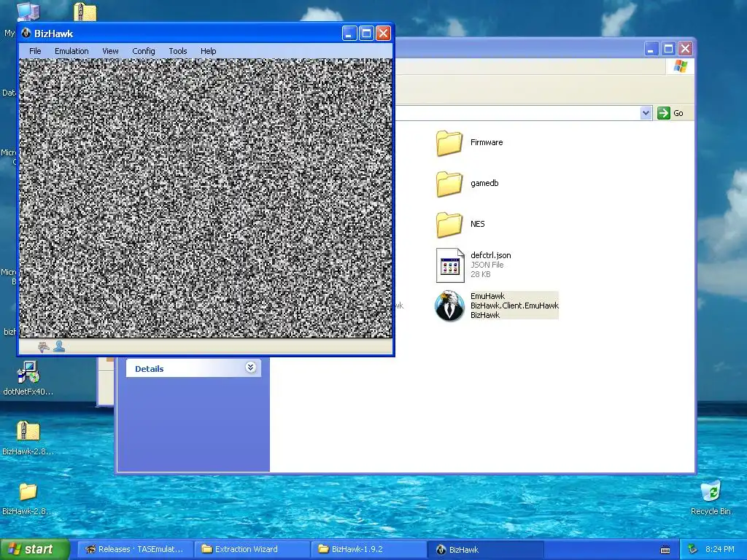Maximize the Explorer window behind BizHawk
This screenshot has height=560, width=747.
click(x=668, y=48)
